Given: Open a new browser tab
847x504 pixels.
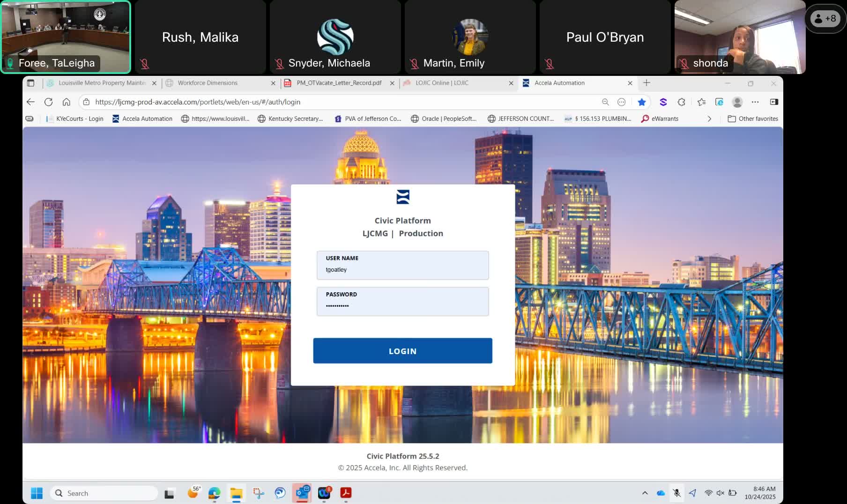Looking at the screenshot, I should click(646, 83).
